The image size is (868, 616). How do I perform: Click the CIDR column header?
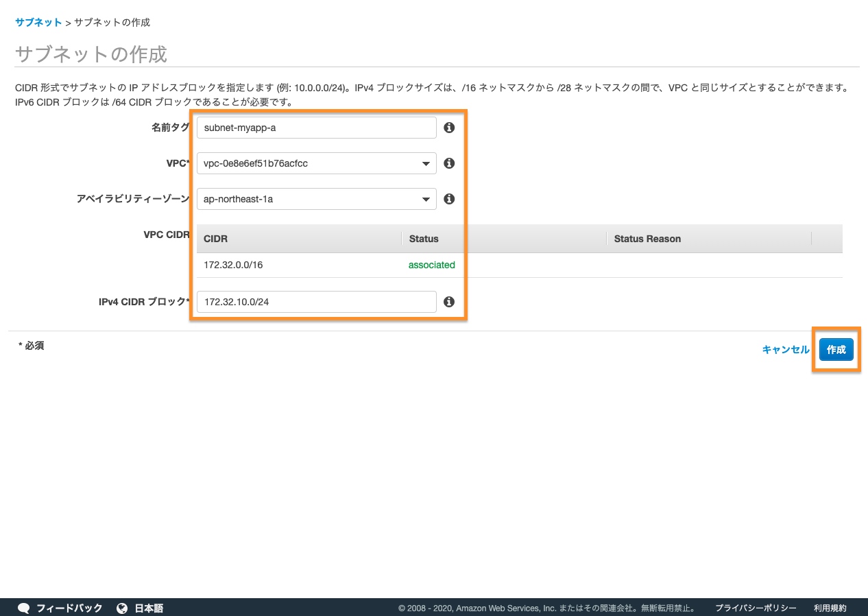pos(216,239)
